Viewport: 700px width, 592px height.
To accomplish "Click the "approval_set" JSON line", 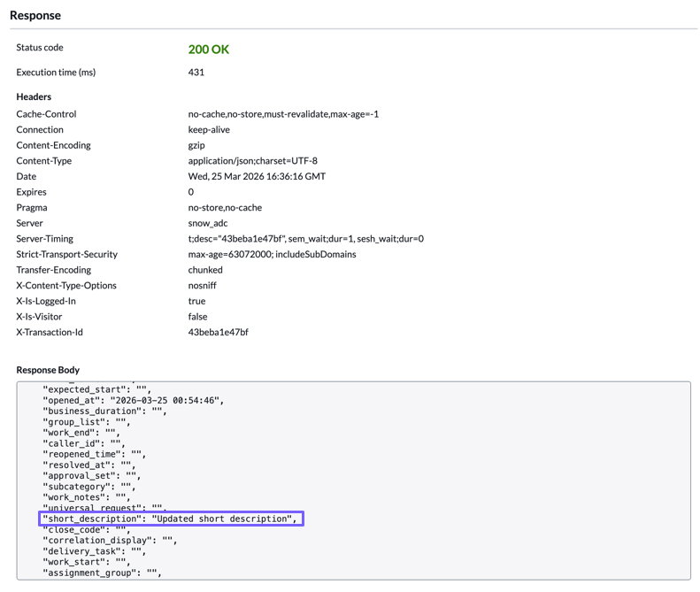I will coord(91,476).
